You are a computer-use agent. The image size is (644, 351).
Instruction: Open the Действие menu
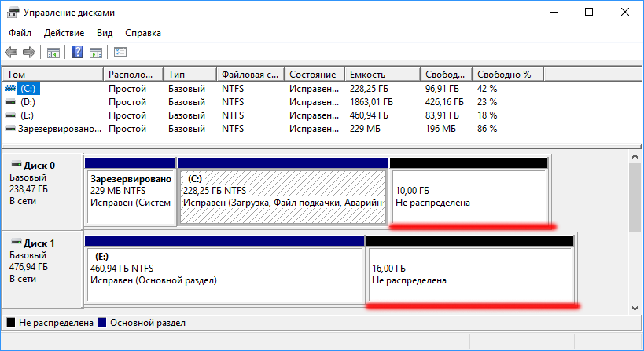click(x=64, y=33)
